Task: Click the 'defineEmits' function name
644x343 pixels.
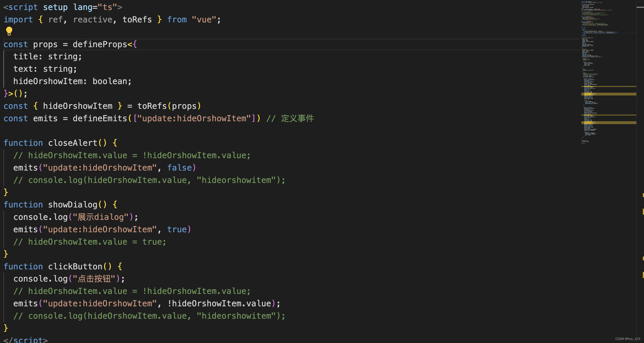Action: pyautogui.click(x=100, y=118)
